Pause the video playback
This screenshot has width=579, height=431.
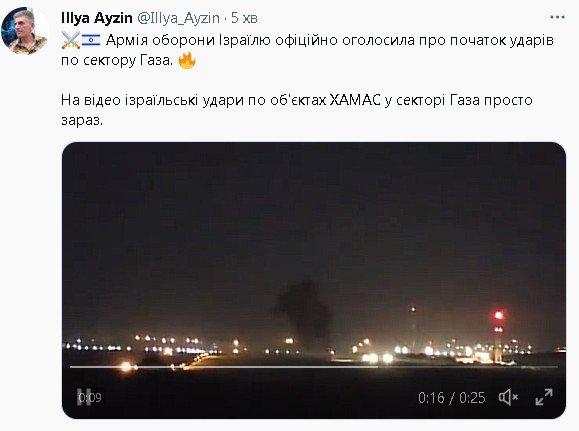tap(84, 397)
